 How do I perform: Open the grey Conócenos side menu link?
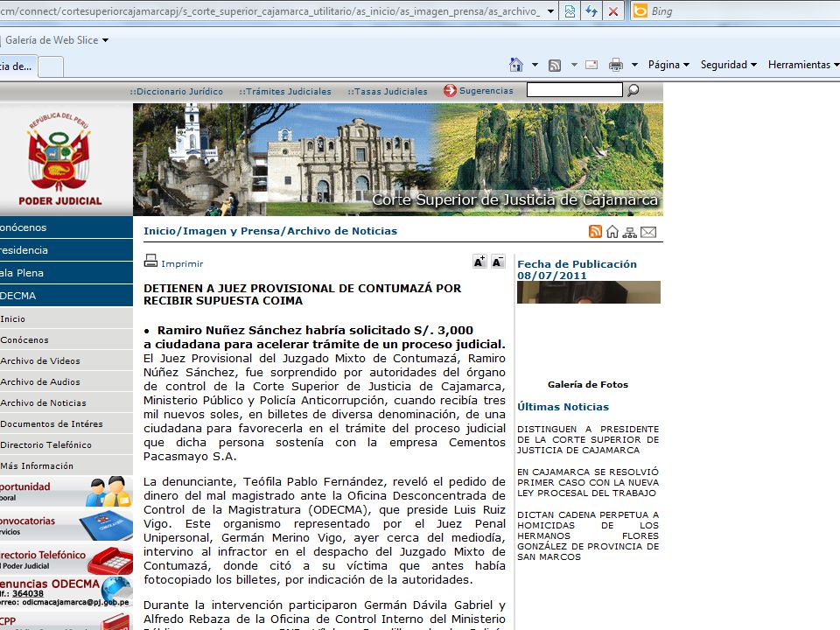(x=66, y=339)
